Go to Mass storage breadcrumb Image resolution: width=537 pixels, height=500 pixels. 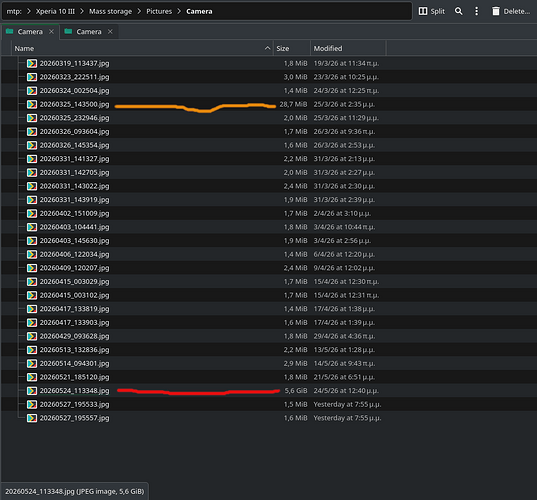110,11
